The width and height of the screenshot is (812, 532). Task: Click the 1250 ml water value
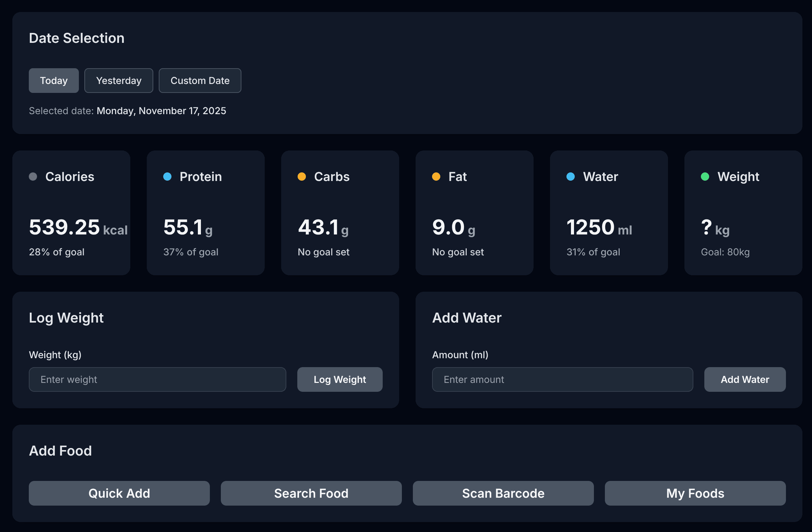click(599, 228)
